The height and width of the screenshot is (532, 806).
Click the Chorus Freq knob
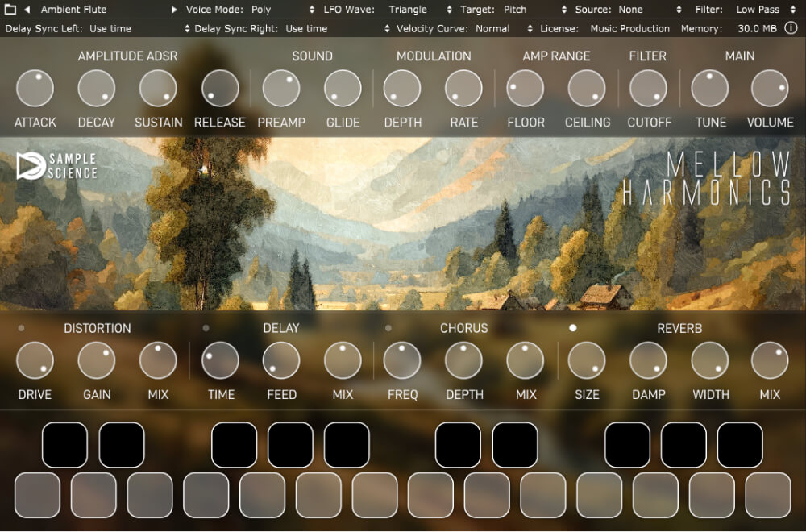[x=402, y=360]
